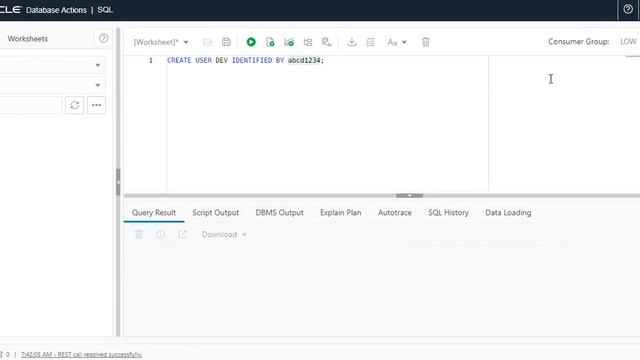640x360 pixels.
Task: Open the font size Aa dropdown
Action: click(x=397, y=42)
